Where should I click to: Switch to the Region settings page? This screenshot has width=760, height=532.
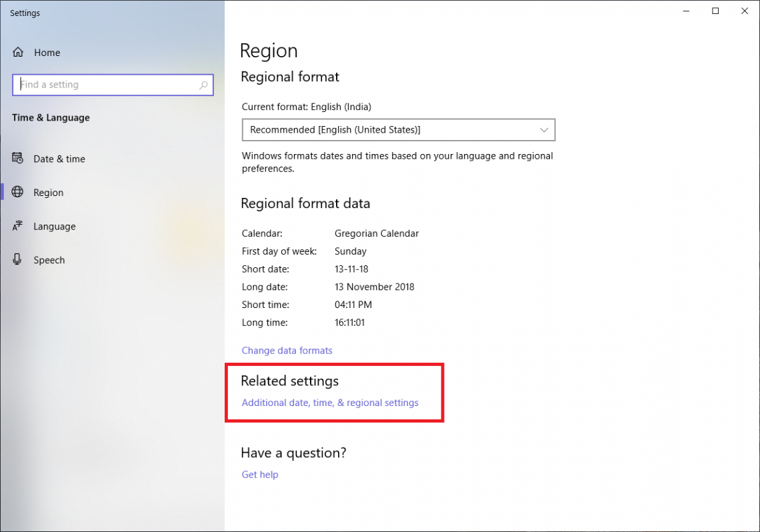[x=49, y=192]
